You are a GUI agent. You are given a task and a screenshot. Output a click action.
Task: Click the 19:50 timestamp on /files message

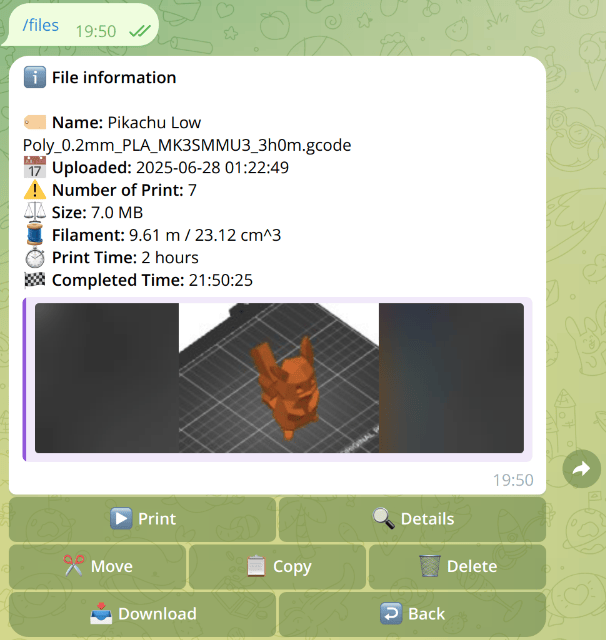pyautogui.click(x=96, y=31)
